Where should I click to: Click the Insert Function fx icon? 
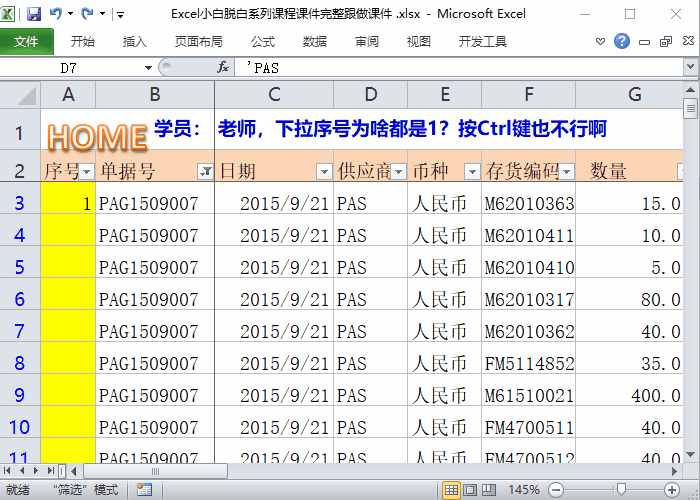click(x=223, y=68)
